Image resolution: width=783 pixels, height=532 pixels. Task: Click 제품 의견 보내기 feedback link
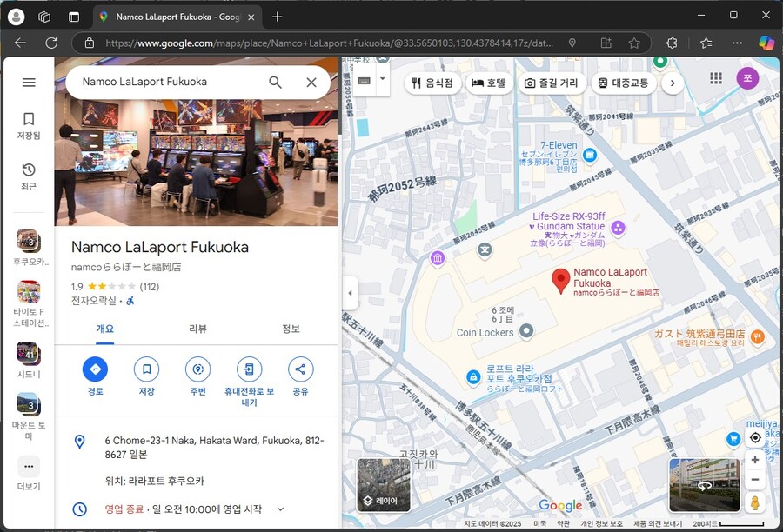pyautogui.click(x=658, y=523)
